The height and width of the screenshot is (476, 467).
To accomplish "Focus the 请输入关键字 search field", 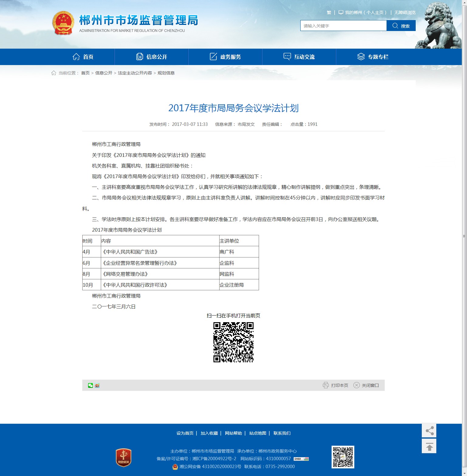I will click(x=343, y=26).
